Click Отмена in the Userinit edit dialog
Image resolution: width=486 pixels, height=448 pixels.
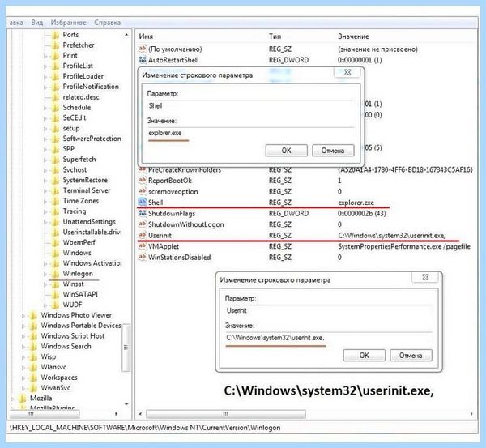click(x=411, y=356)
